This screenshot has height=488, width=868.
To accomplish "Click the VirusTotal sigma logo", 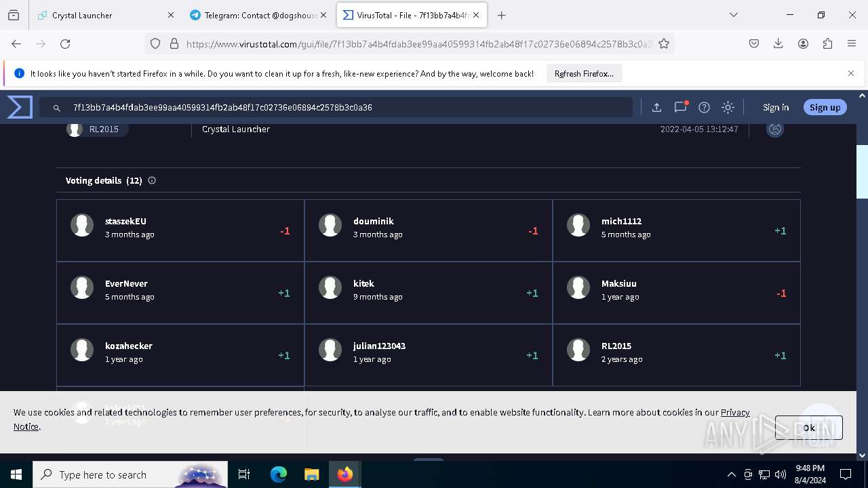I will pos(20,107).
